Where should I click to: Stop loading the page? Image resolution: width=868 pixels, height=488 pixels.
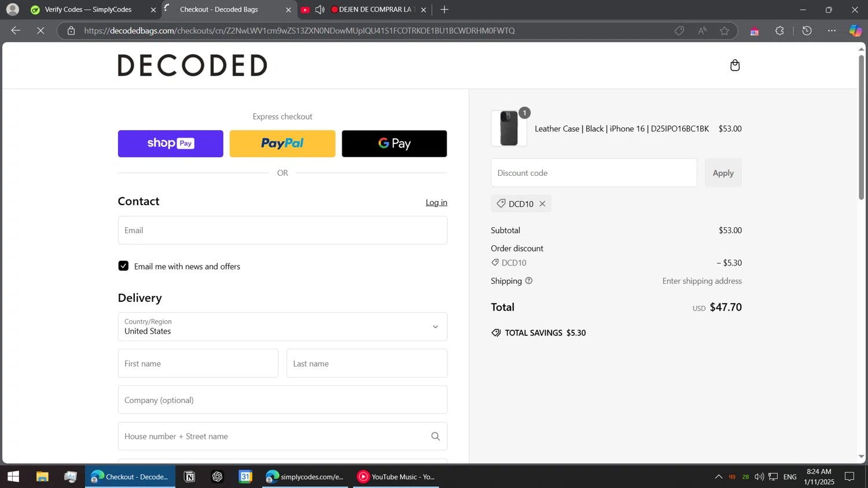coord(41,31)
